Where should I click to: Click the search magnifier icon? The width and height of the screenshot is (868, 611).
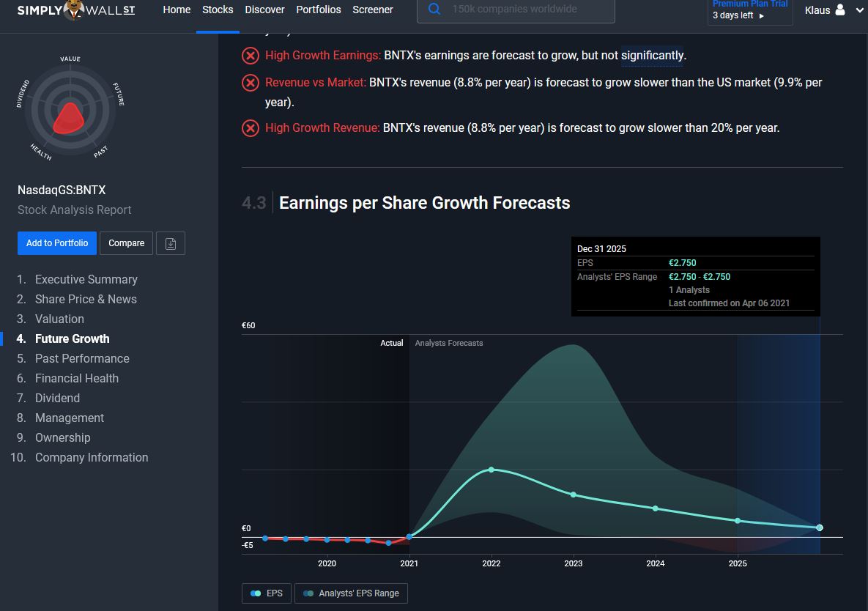coord(434,10)
